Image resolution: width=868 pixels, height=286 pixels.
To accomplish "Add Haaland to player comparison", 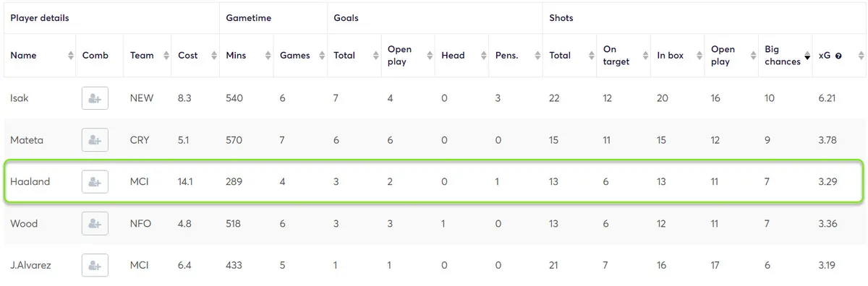I will pyautogui.click(x=95, y=182).
